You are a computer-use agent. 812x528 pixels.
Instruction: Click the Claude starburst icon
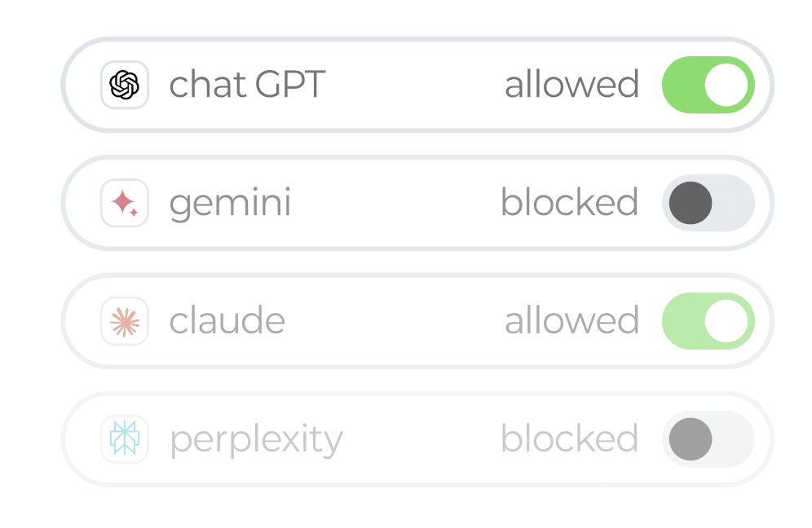[124, 320]
